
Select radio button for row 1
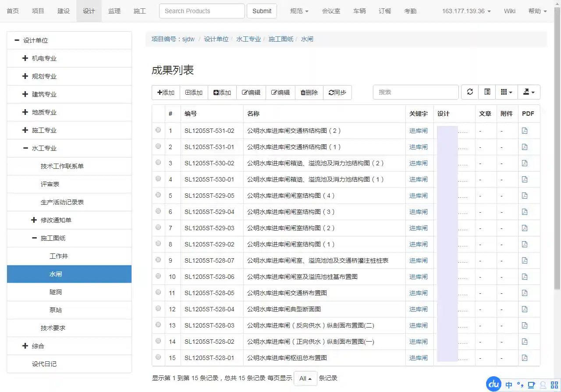tap(158, 130)
